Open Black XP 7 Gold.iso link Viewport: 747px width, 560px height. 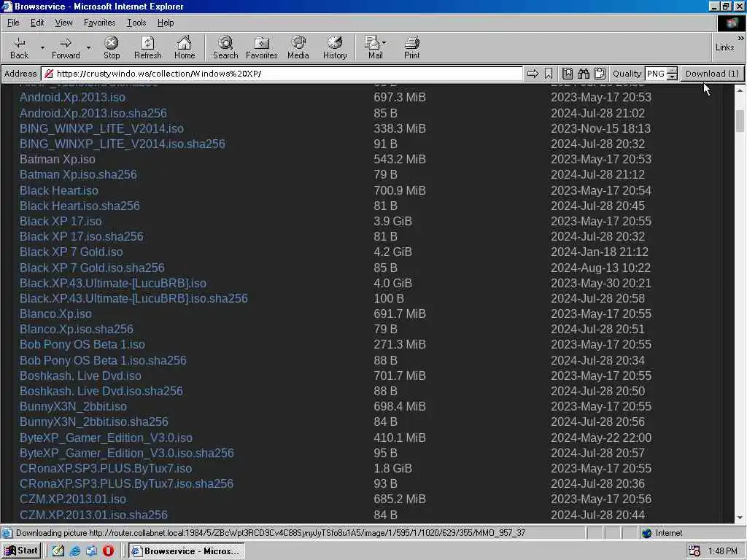[x=71, y=252]
